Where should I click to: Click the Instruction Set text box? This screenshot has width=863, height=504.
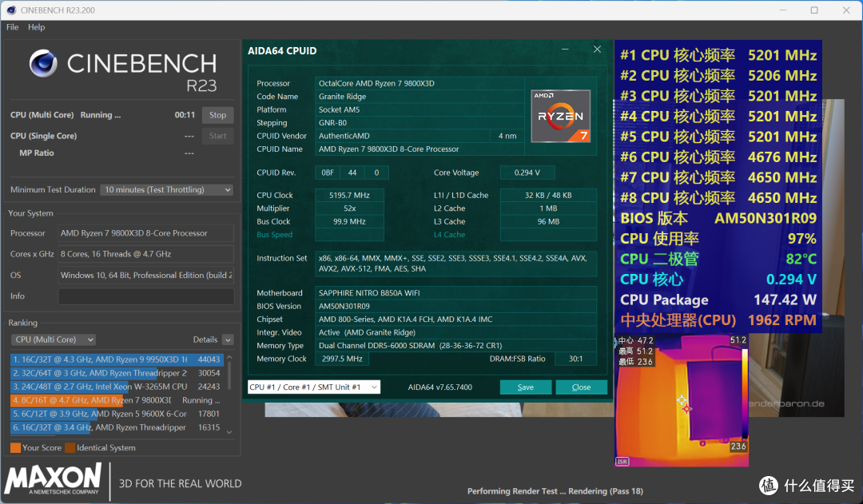click(455, 264)
